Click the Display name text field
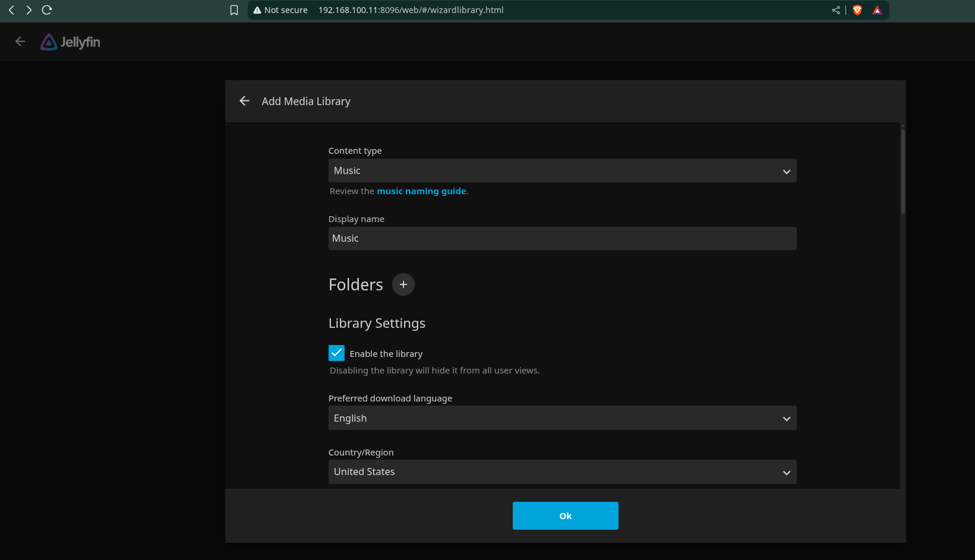 click(562, 239)
